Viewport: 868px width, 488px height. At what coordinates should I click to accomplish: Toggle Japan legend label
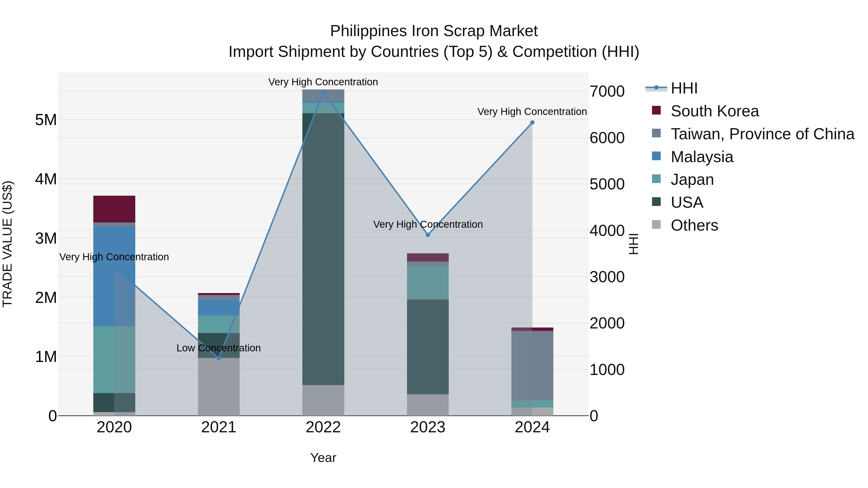692,180
